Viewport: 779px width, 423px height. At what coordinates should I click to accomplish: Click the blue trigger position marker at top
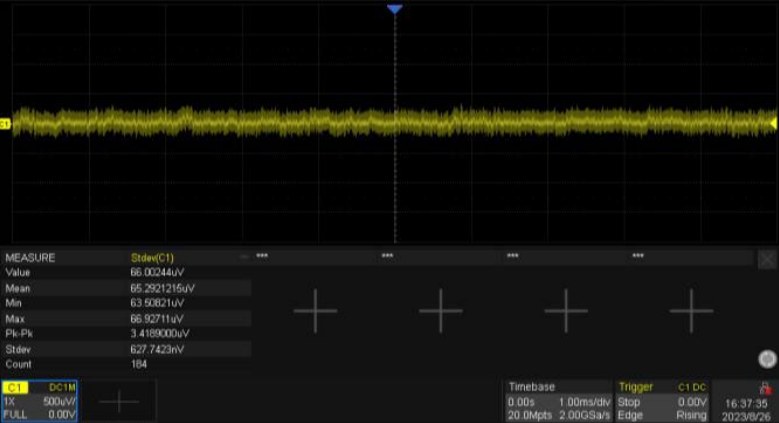pos(394,9)
